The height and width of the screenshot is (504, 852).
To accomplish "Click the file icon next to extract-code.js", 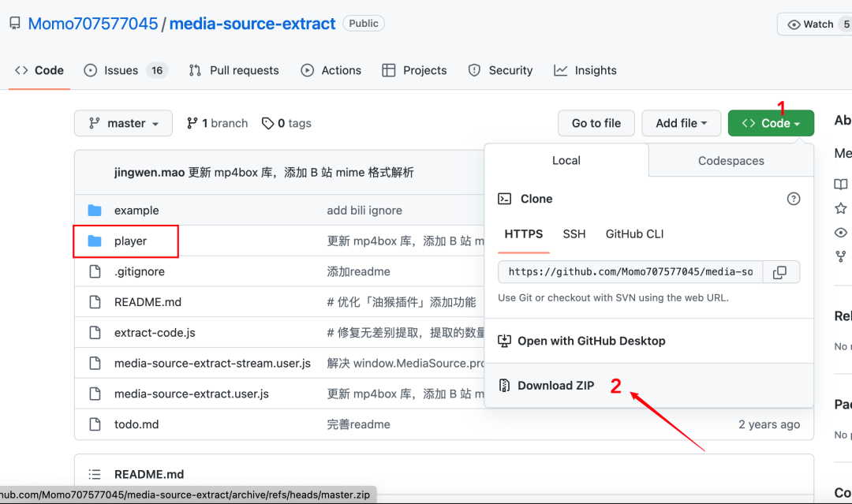I will tap(95, 332).
